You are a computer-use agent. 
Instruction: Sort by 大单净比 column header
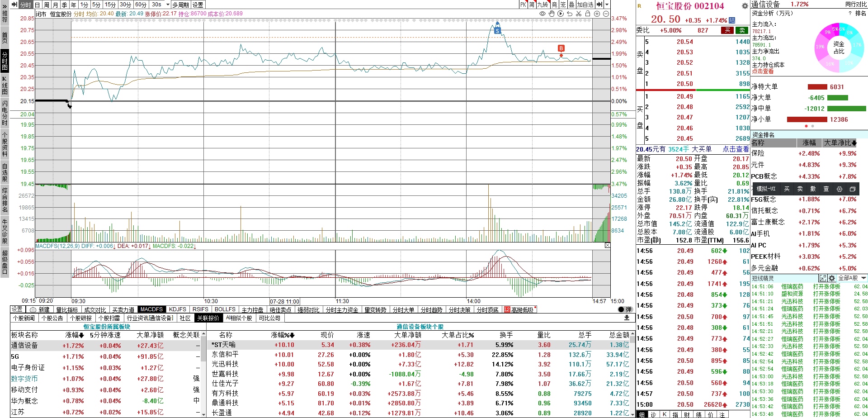pyautogui.click(x=840, y=142)
